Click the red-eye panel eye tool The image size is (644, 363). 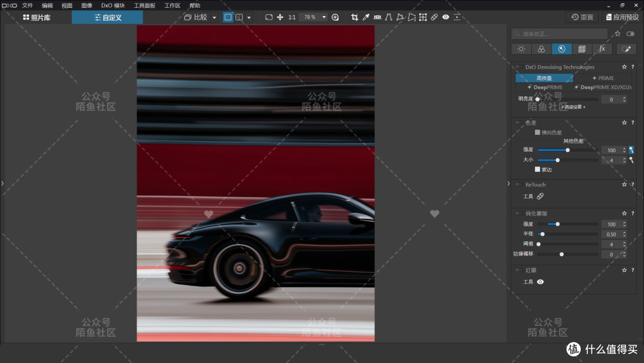pyautogui.click(x=540, y=282)
